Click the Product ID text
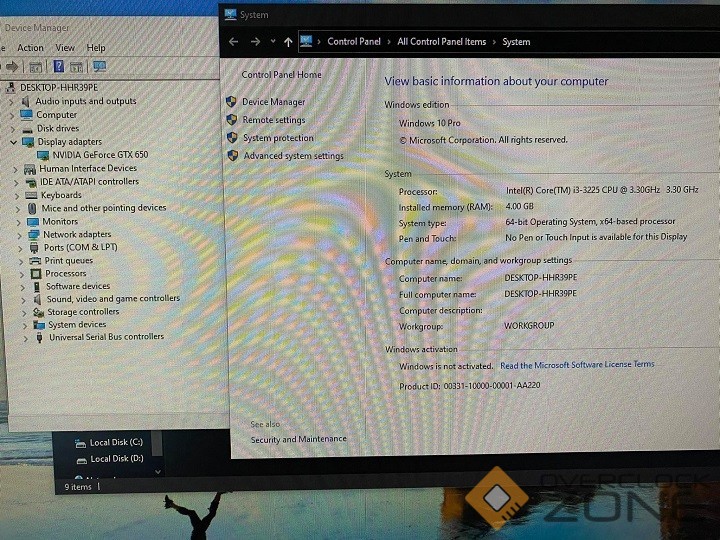The width and height of the screenshot is (720, 540). [469, 386]
